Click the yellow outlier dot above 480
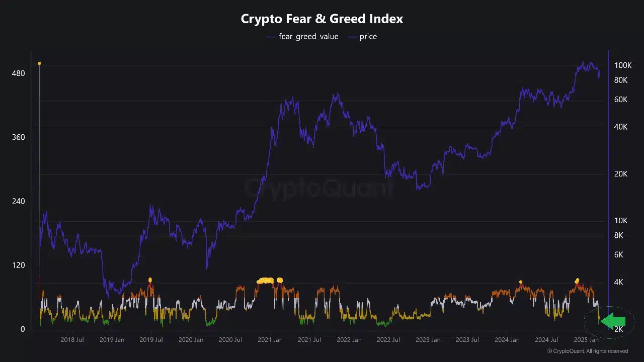Viewport: 644px width, 362px height. 39,64
